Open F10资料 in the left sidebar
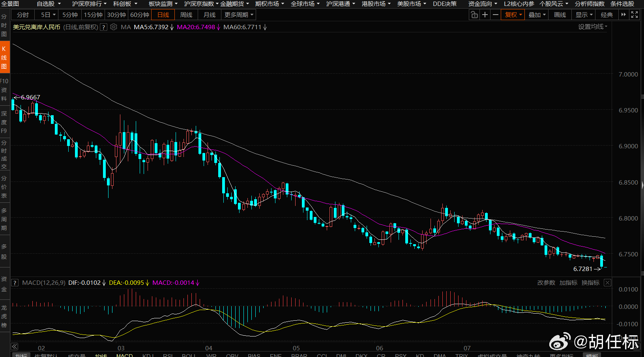 (x=4, y=90)
